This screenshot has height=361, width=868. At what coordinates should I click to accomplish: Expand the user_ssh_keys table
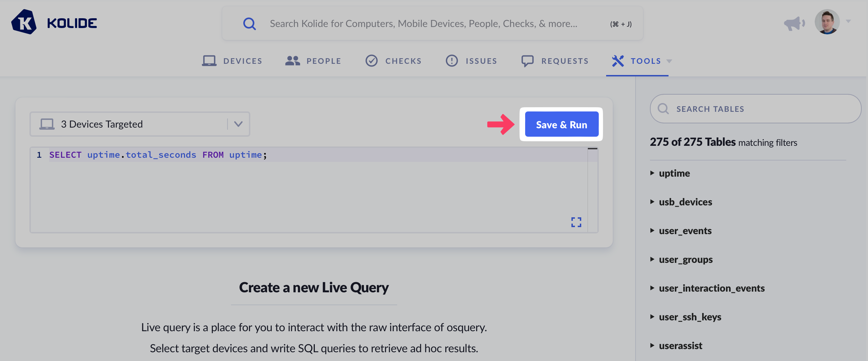point(652,317)
